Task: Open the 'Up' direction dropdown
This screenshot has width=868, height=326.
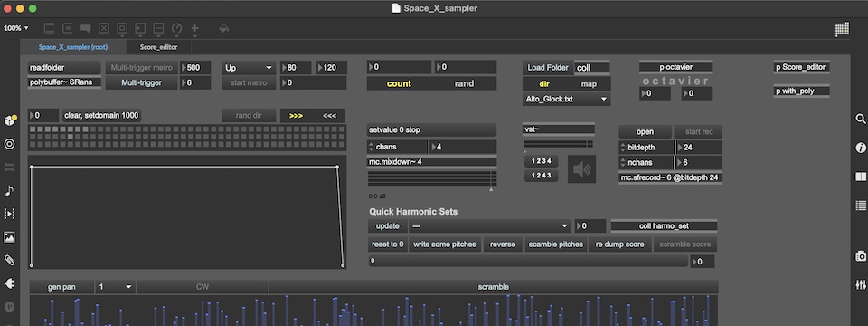Action: [249, 68]
